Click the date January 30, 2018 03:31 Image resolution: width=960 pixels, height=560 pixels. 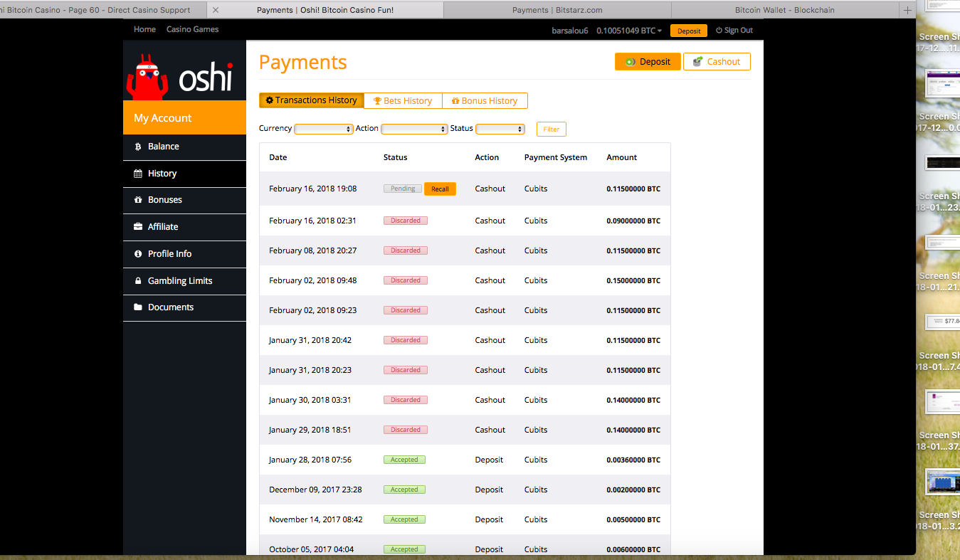click(x=310, y=400)
